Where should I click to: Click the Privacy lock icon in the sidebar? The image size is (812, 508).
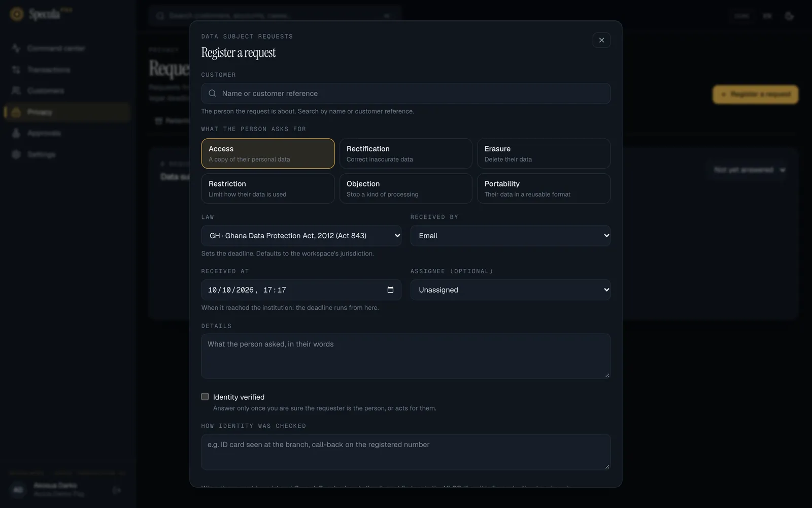coord(16,112)
